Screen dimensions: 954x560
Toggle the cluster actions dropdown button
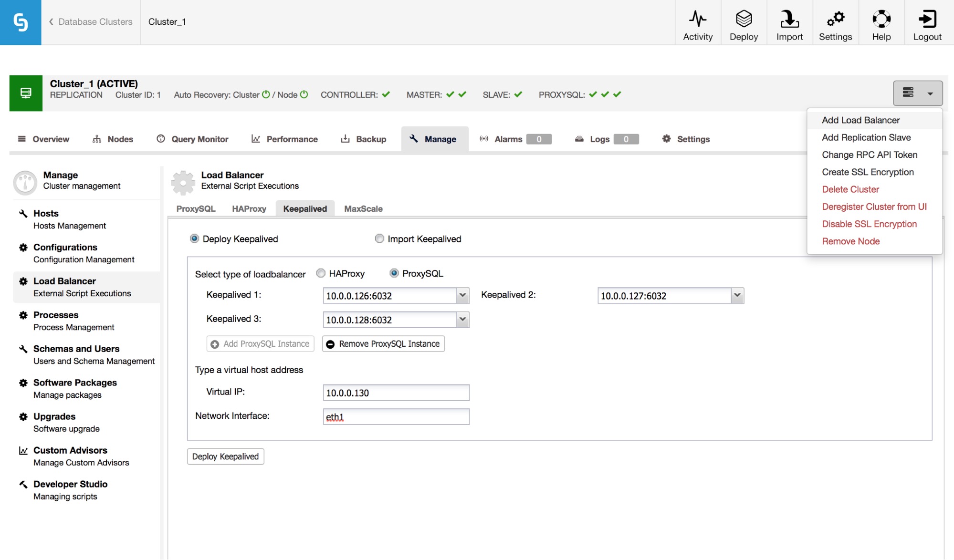[x=917, y=93]
